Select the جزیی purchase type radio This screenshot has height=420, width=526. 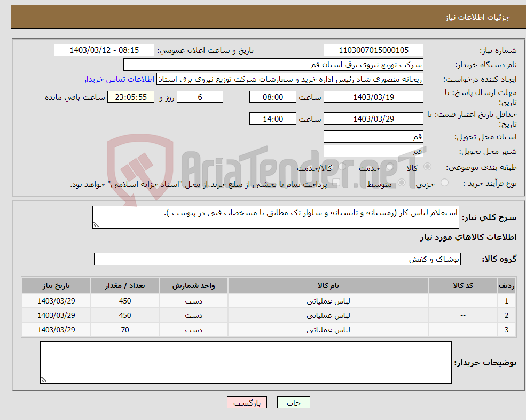coord(444,183)
